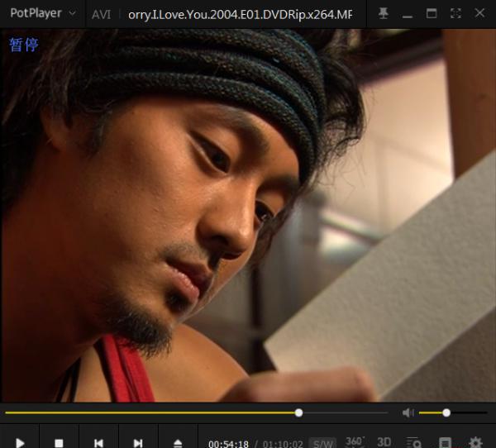
Task: Open the playlist search icon
Action: 413,442
